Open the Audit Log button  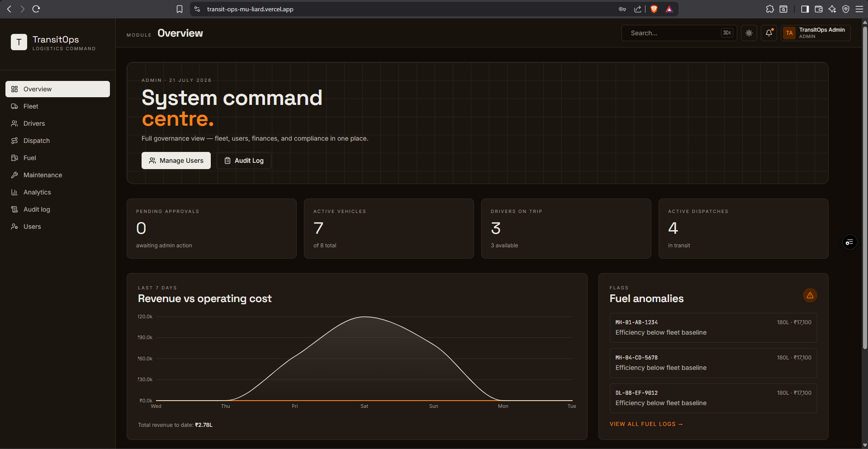coord(244,161)
